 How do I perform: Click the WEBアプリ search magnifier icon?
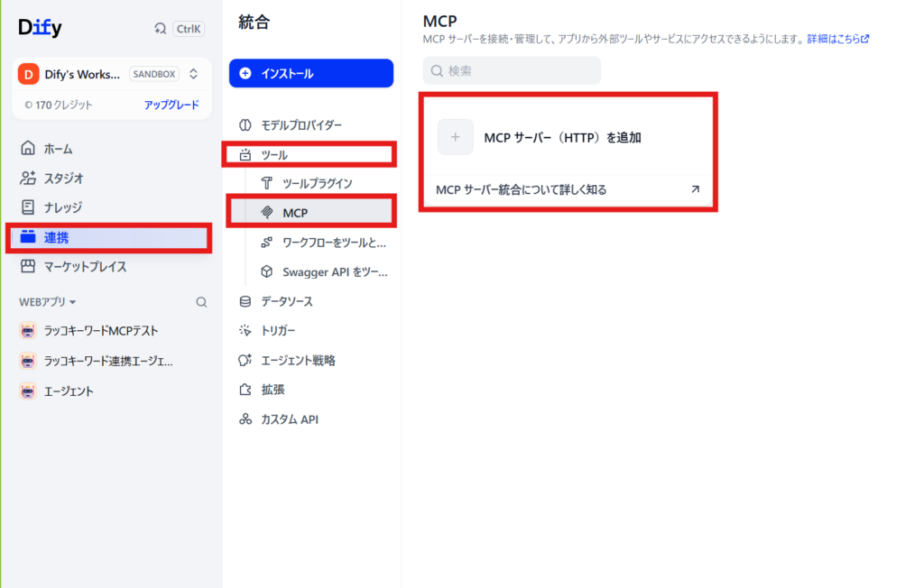click(x=201, y=302)
